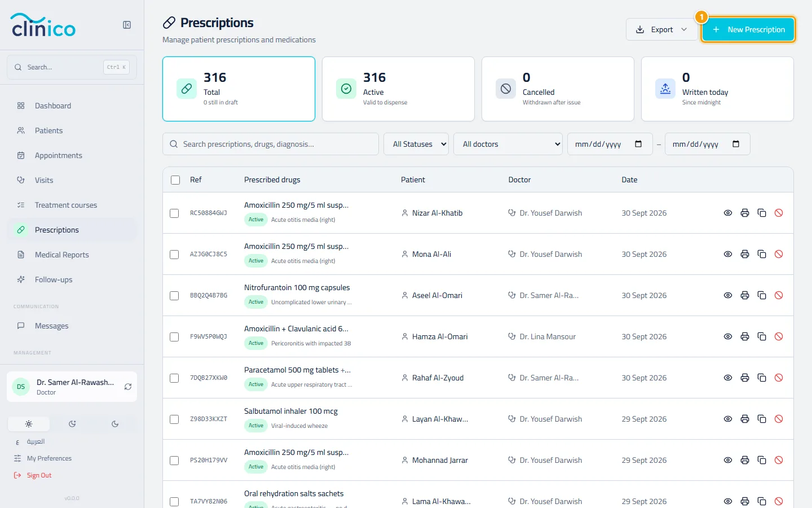Screen dimensions: 812x508
Task: Print Mona Al-Ali's prescription
Action: tap(745, 254)
